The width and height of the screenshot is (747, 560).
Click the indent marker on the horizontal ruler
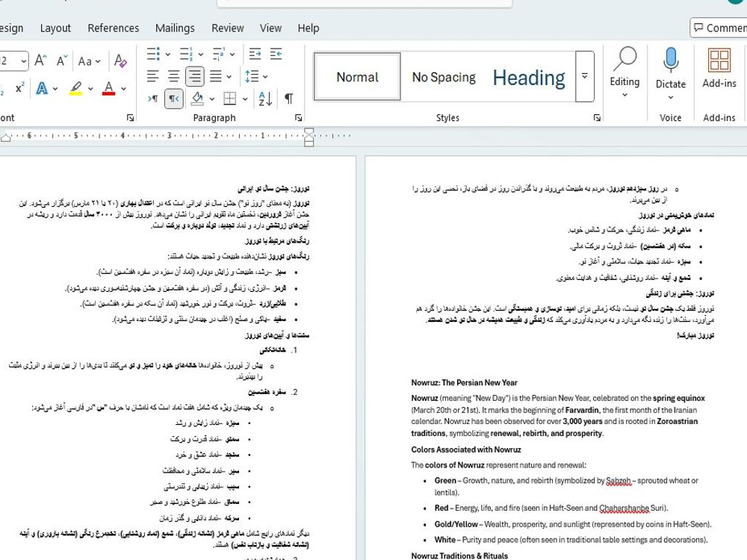coord(309,137)
